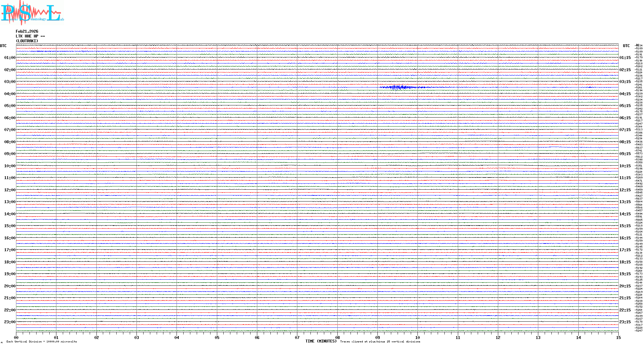Select the 12:00 hour label on left

pyautogui.click(x=10, y=190)
